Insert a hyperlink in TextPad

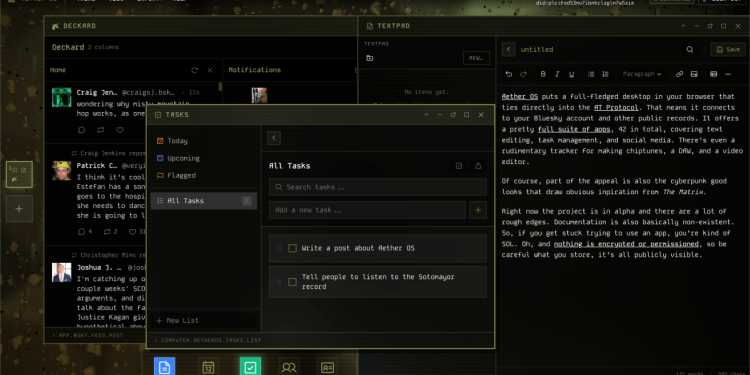(x=679, y=74)
